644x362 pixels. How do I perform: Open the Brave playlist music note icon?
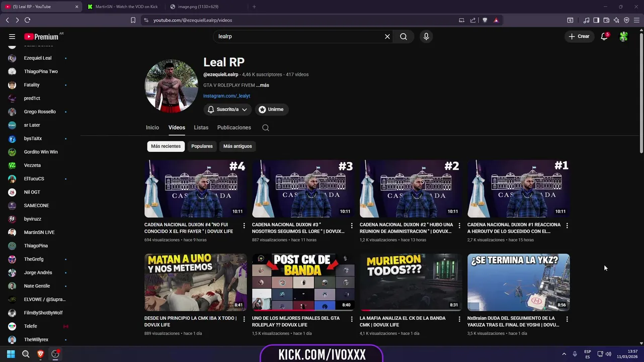coord(586,20)
